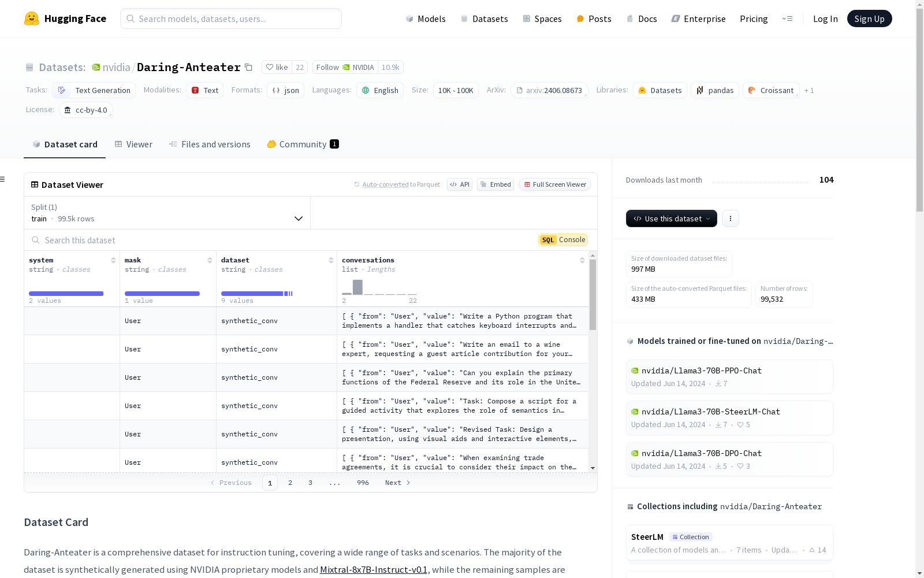Open the arxiv:2406.08673 tag

pyautogui.click(x=549, y=90)
